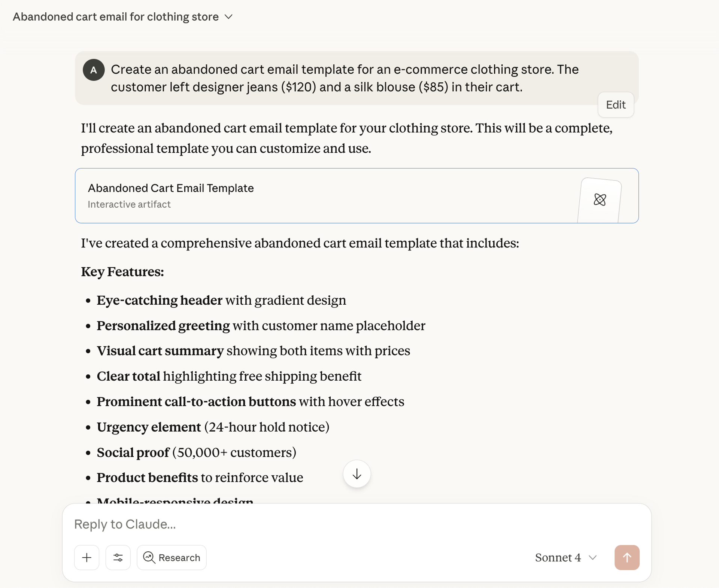Open the tools settings sliders icon
Viewport: 719px width, 588px height.
pos(118,557)
